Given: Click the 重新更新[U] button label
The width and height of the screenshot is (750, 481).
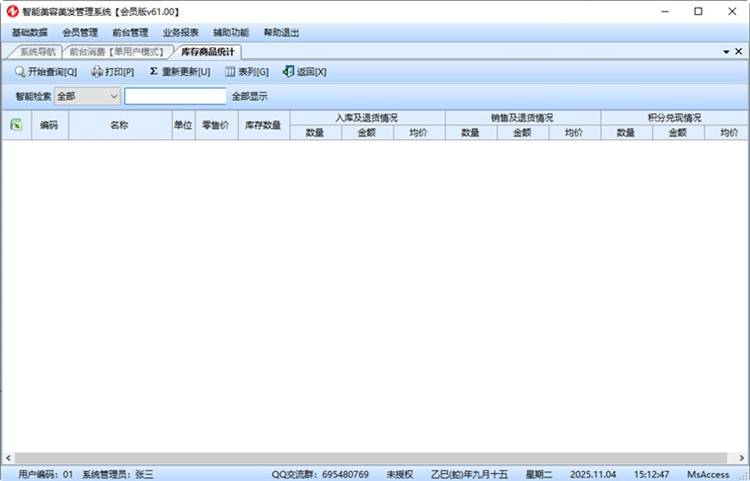Looking at the screenshot, I should pos(186,72).
